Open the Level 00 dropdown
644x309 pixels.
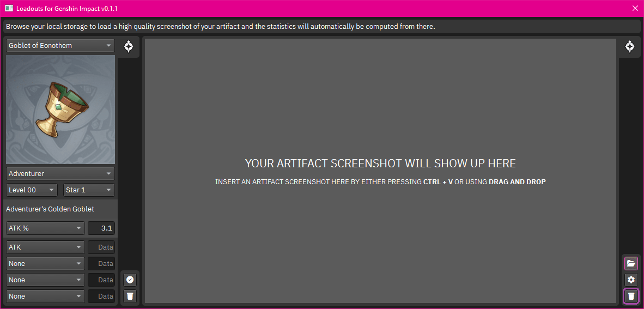point(32,190)
